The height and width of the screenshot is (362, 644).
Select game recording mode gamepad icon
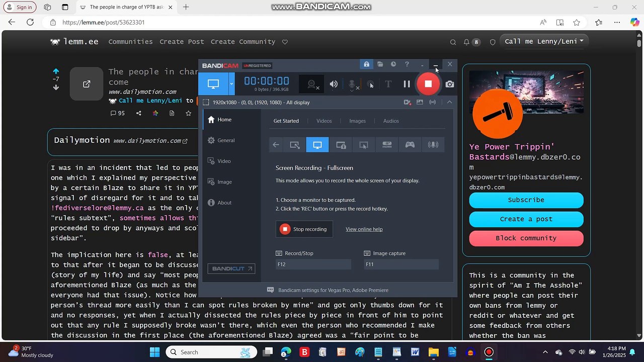[410, 145]
